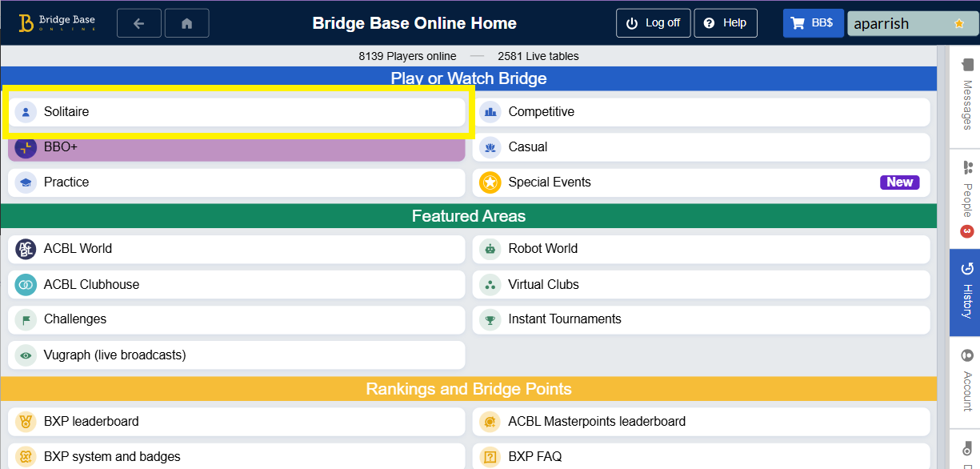Click the Casual lotus icon
Image resolution: width=980 pixels, height=469 pixels.
pyautogui.click(x=490, y=147)
